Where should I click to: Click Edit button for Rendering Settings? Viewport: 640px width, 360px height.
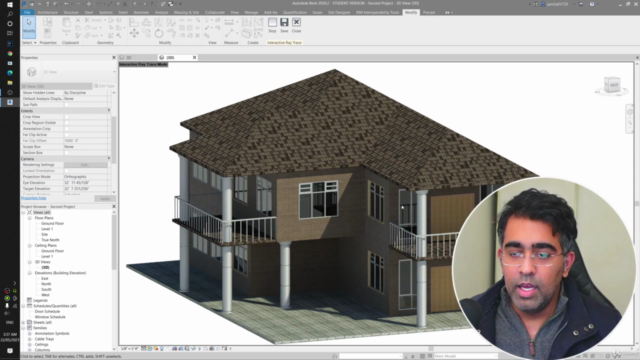pos(85,165)
